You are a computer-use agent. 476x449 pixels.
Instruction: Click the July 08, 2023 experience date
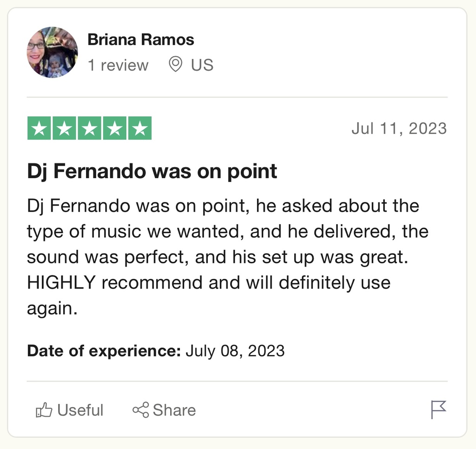pyautogui.click(x=235, y=351)
